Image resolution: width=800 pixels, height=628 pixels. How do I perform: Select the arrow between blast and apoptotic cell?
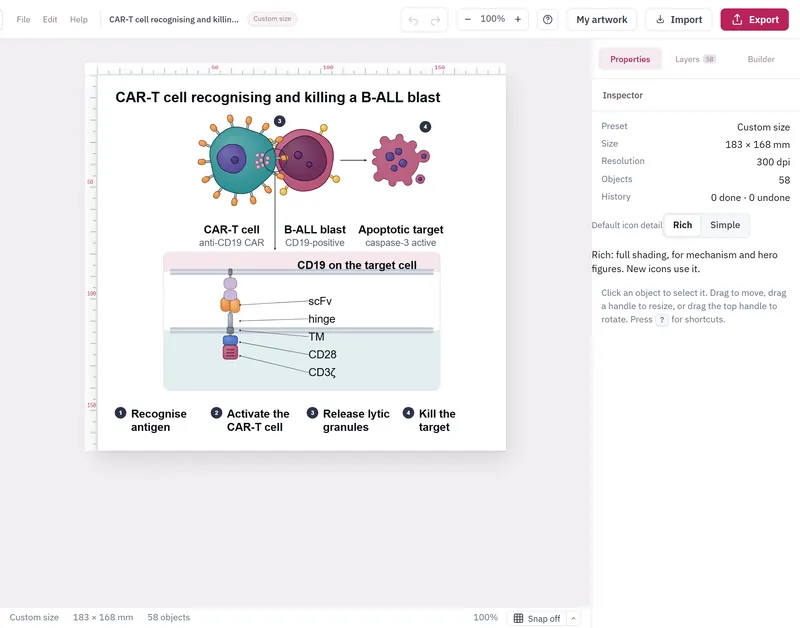click(x=354, y=160)
